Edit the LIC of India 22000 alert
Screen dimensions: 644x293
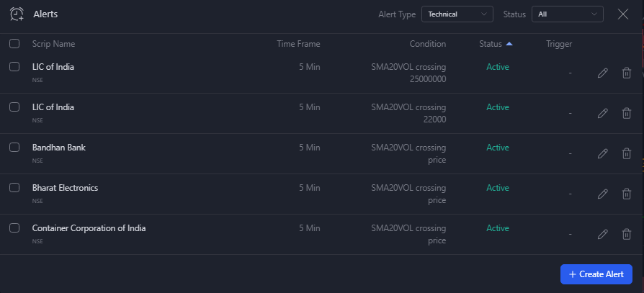pyautogui.click(x=602, y=113)
